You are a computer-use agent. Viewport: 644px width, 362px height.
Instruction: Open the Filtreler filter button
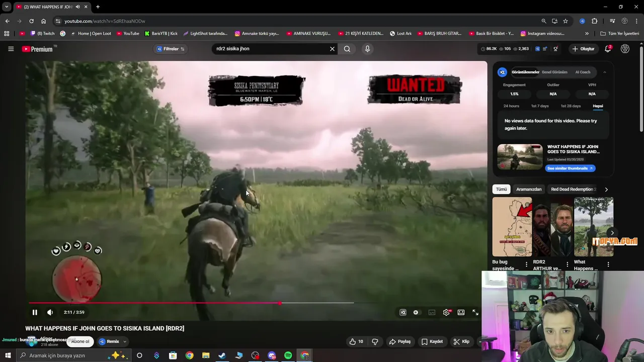171,49
